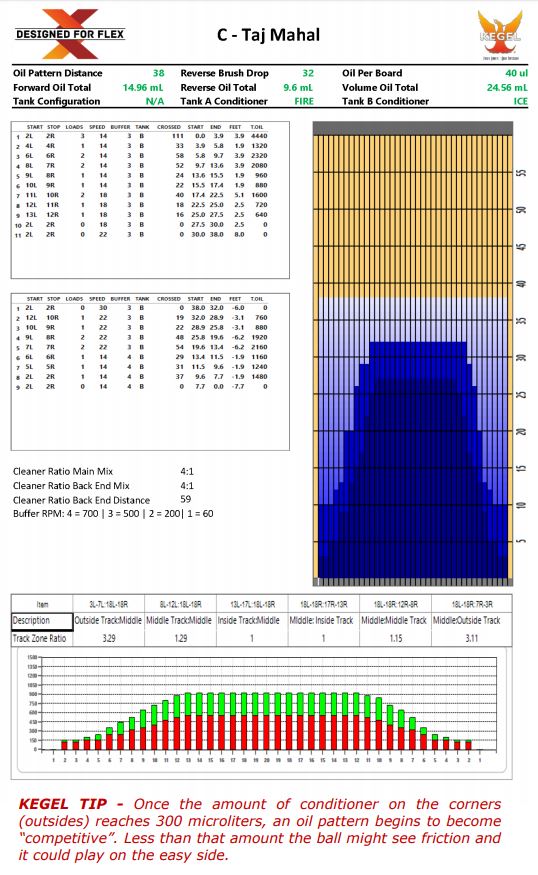Screen dimensions: 538x875
Task: Select the Buffer RPM settings line
Action: coord(113,514)
